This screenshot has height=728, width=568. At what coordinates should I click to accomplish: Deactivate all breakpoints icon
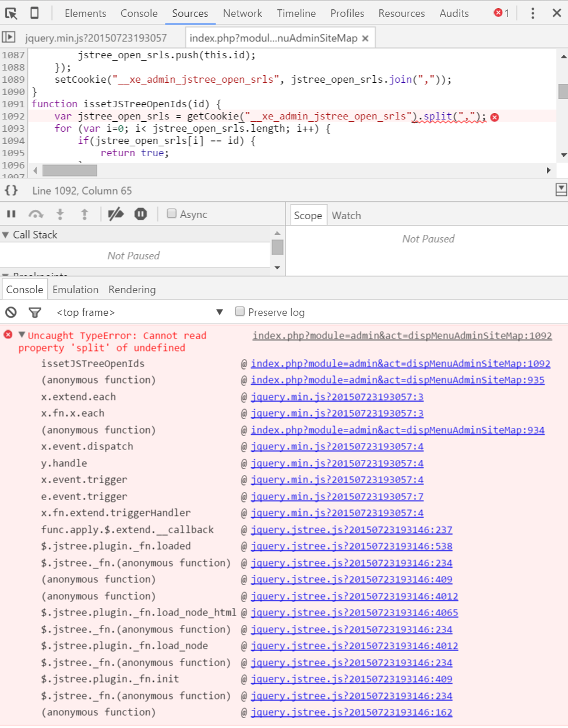[116, 214]
